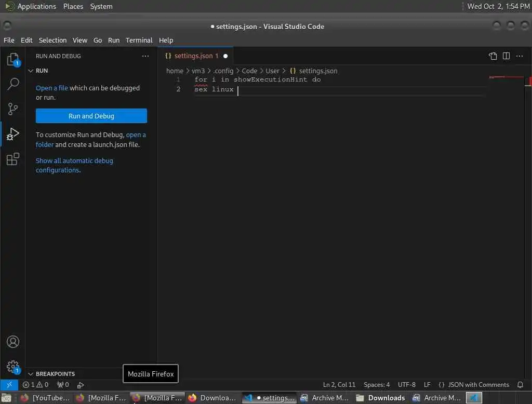Click the date and time clock
This screenshot has width=532, height=404.
point(498,6)
